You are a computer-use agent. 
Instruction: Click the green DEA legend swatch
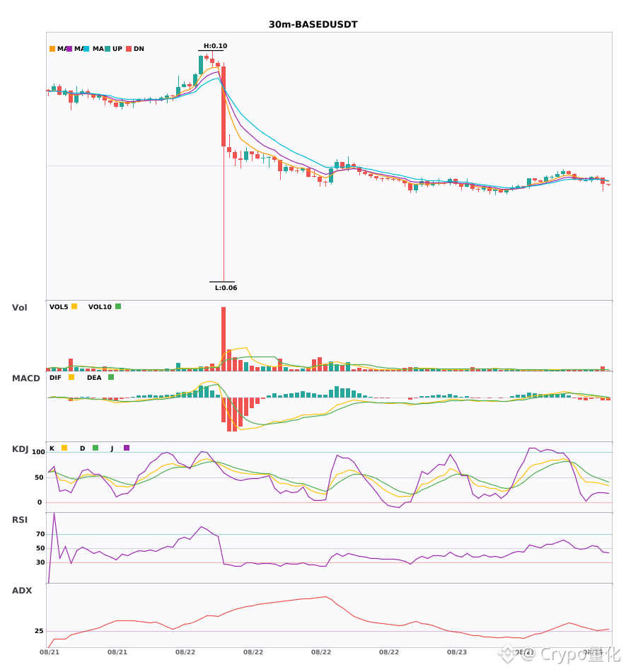[x=111, y=377]
